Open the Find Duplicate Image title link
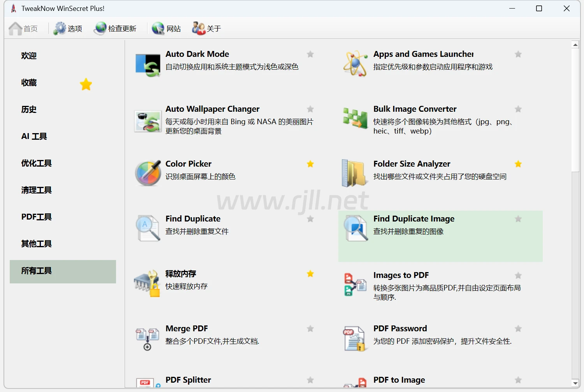 (414, 219)
